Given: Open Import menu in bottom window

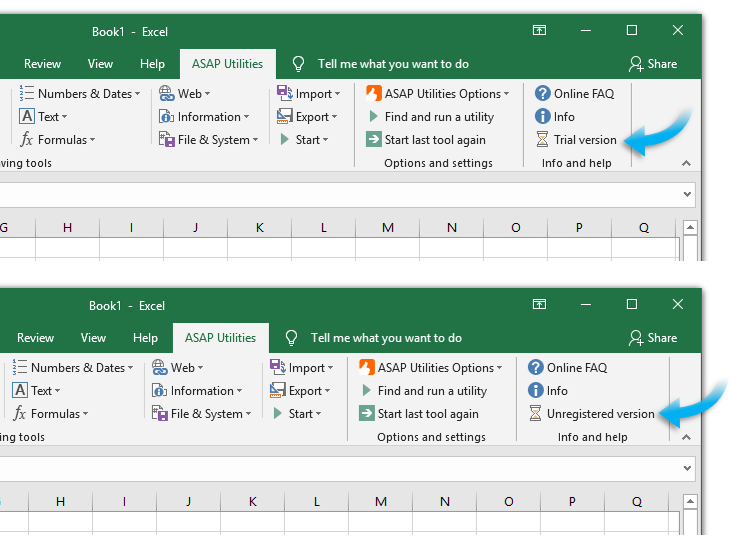Looking at the screenshot, I should pyautogui.click(x=301, y=367).
